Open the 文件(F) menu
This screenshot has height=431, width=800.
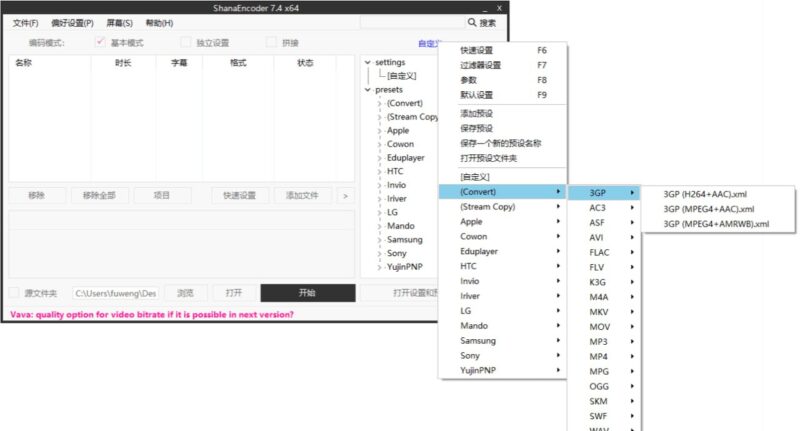click(x=26, y=22)
